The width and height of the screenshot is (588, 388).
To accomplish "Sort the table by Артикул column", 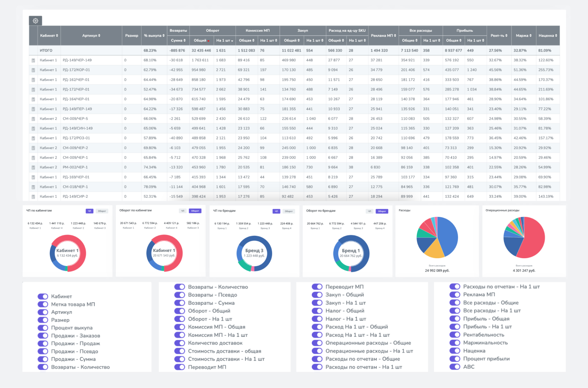I will tap(91, 36).
